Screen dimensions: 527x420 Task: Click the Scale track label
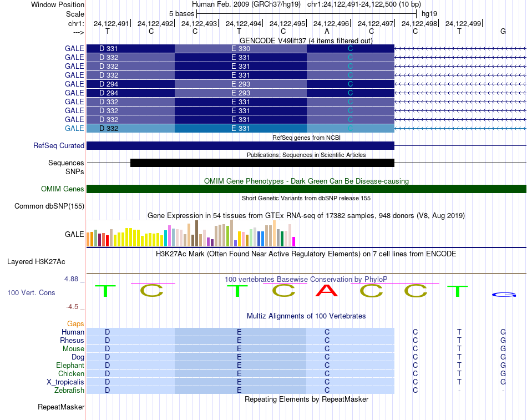(x=75, y=14)
